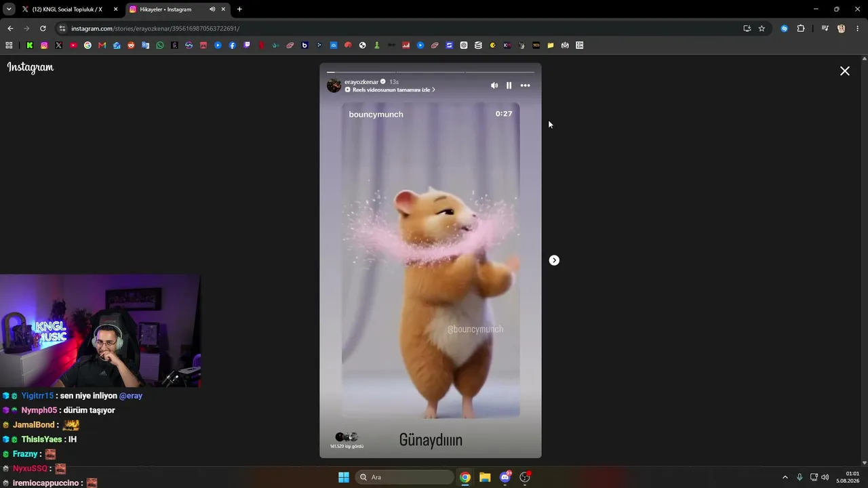868x488 pixels.
Task: Open the Instagram logo home link
Action: 31,67
